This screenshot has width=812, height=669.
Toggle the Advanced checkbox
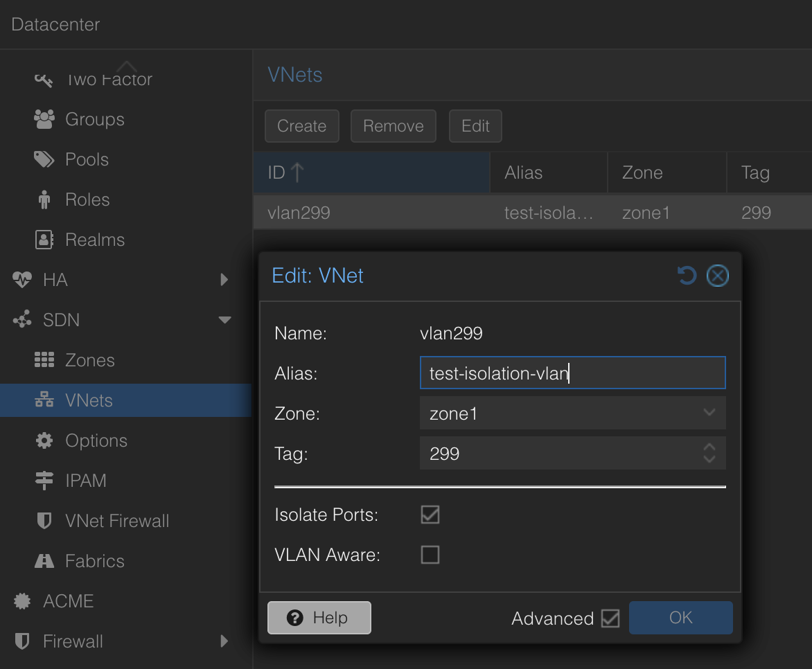610,618
